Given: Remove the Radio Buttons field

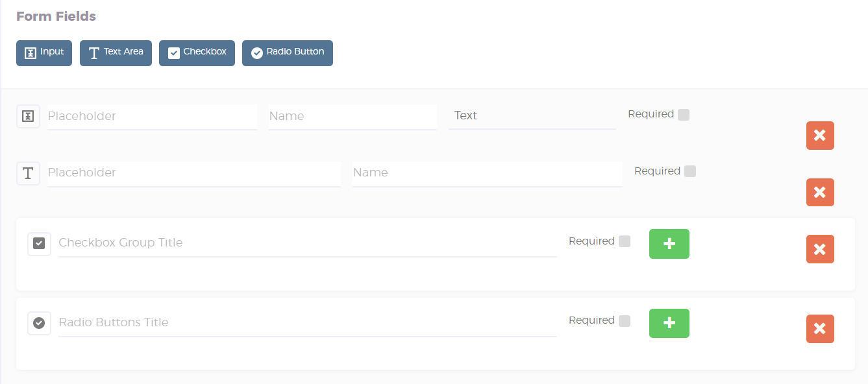Looking at the screenshot, I should coord(820,329).
